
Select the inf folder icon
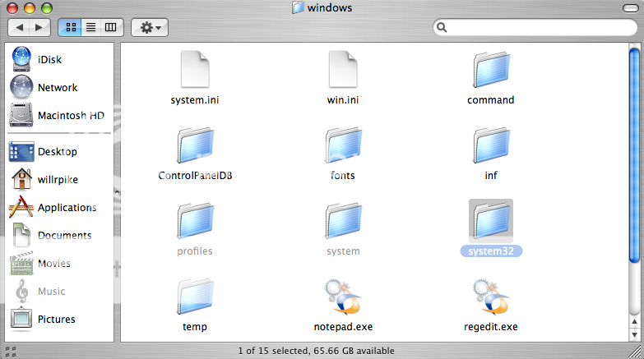click(x=491, y=145)
